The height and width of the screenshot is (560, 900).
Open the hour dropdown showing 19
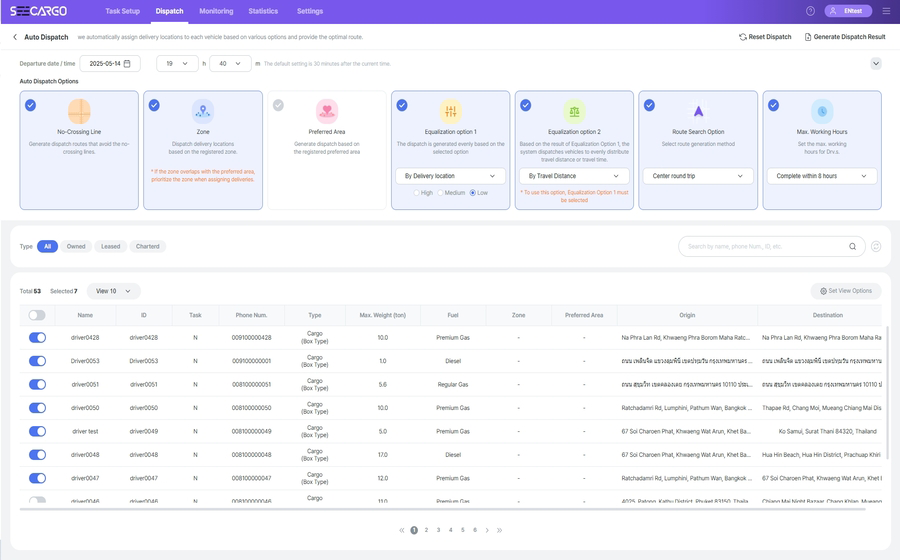coord(177,64)
